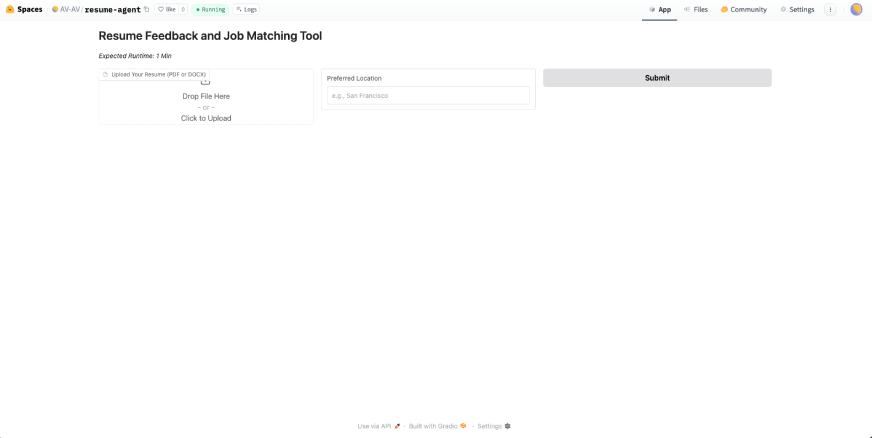Viewport: 872px width, 438px height.
Task: Open the Built with Gradio link
Action: pyautogui.click(x=438, y=426)
